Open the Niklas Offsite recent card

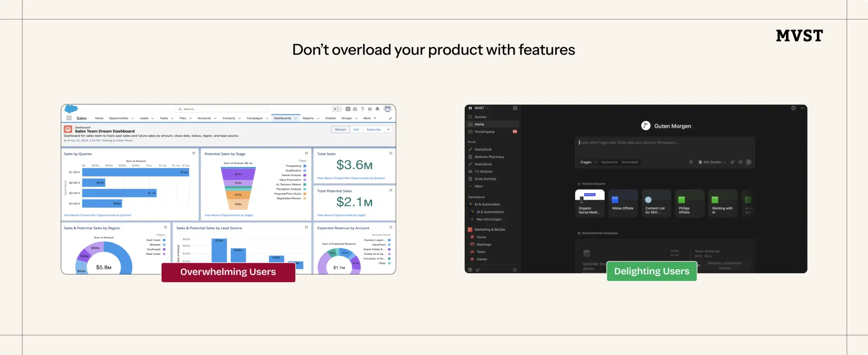(623, 203)
